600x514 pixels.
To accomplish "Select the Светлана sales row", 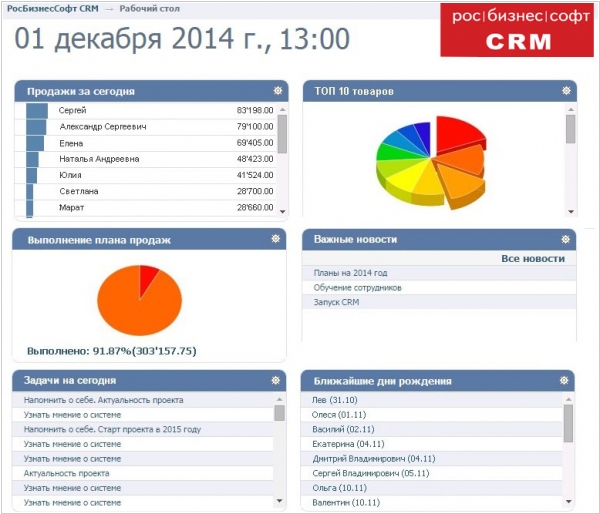I will tap(145, 191).
